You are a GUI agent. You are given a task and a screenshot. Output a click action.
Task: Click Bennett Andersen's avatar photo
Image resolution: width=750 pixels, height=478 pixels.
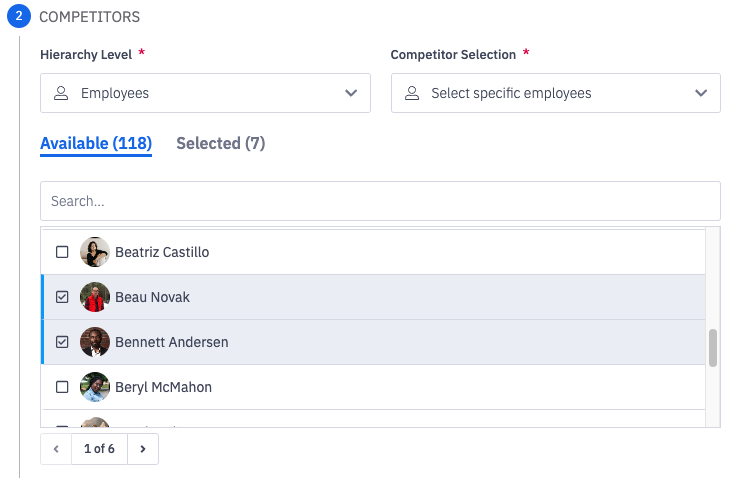[x=95, y=342]
